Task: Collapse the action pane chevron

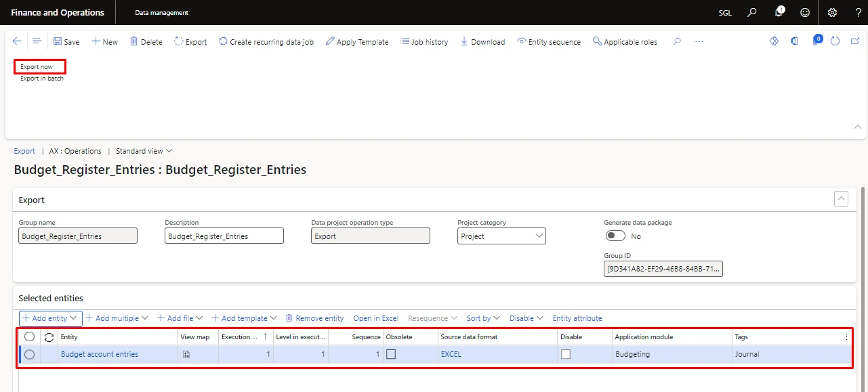Action: coord(857,127)
